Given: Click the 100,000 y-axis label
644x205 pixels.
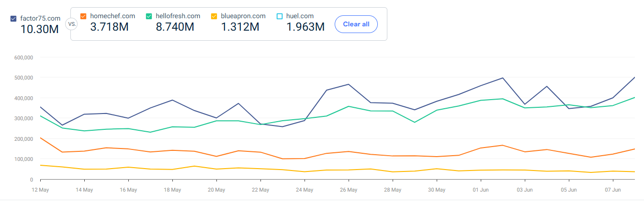Looking at the screenshot, I should click(x=23, y=159).
